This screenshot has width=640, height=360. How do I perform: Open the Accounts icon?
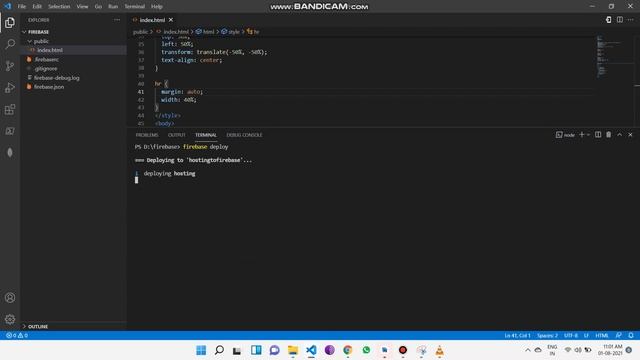click(10, 298)
